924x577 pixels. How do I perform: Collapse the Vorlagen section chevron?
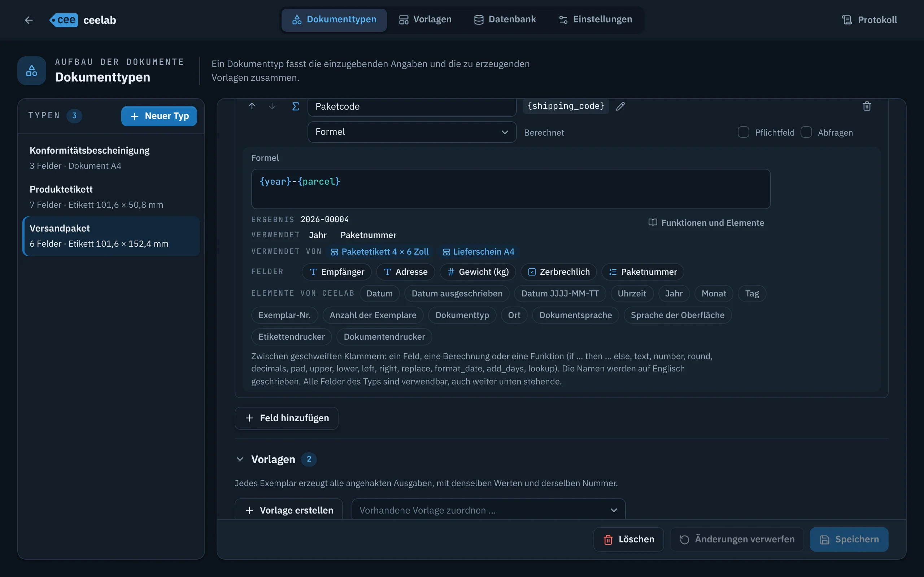[240, 459]
